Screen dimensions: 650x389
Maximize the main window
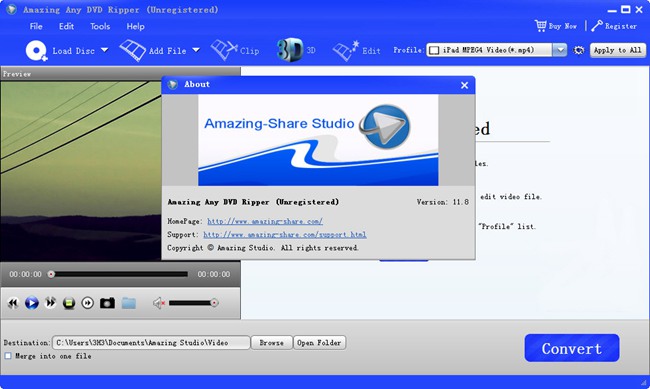[626, 9]
